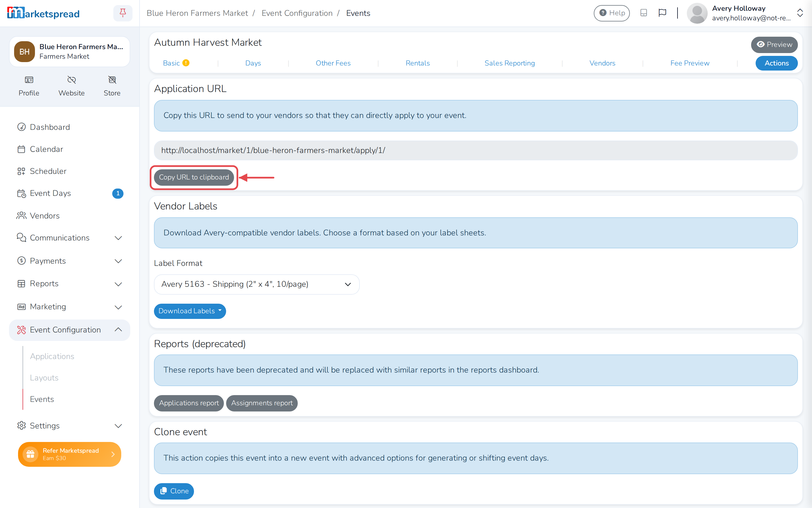Expand the Payments menu
This screenshot has width=812, height=508.
click(x=69, y=261)
